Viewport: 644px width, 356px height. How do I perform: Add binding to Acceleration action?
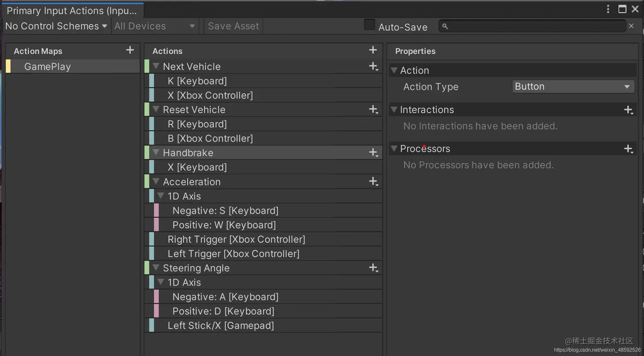click(x=374, y=182)
